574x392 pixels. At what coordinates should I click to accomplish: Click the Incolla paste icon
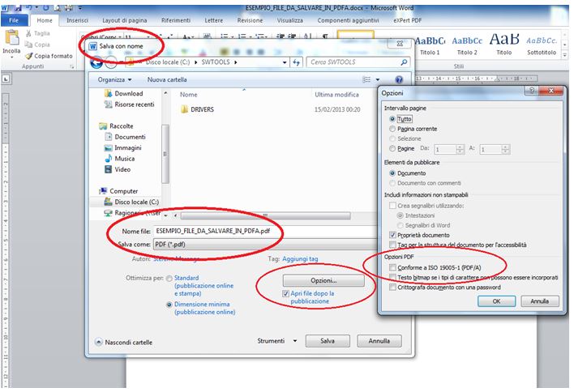(11, 40)
